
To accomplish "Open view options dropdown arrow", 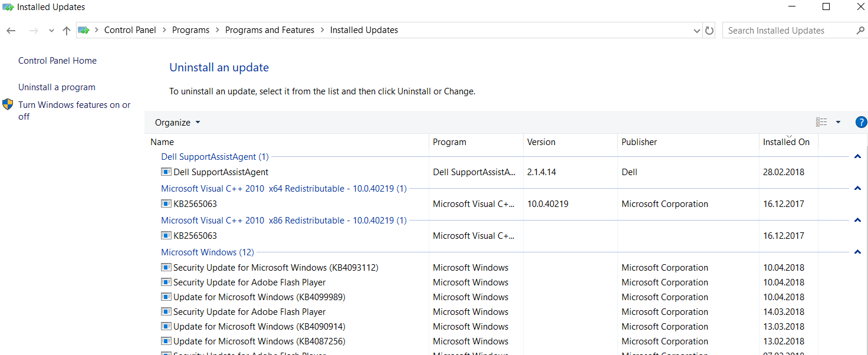I will 838,122.
